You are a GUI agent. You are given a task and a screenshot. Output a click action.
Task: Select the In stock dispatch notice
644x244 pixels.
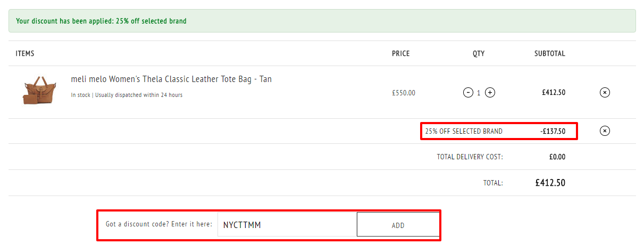click(x=127, y=95)
